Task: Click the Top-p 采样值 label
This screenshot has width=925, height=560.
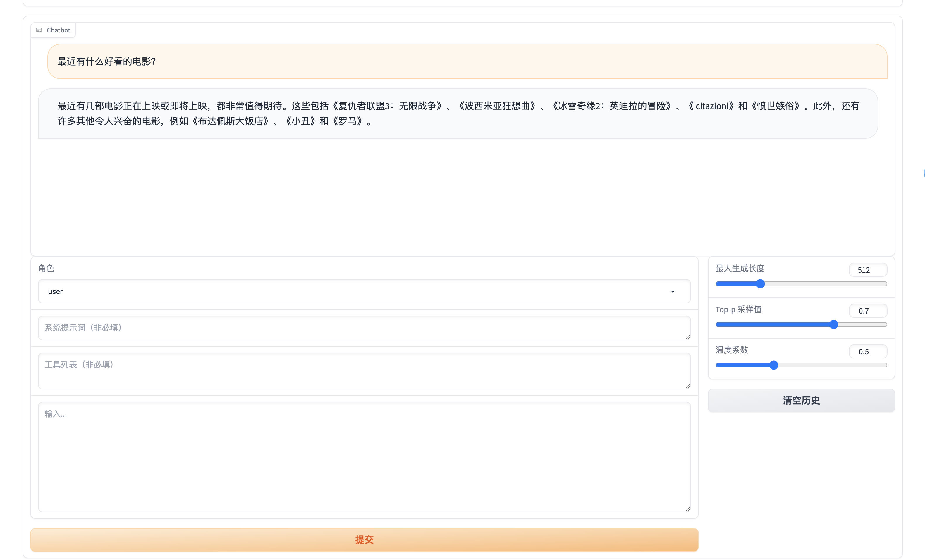Action: (x=738, y=310)
